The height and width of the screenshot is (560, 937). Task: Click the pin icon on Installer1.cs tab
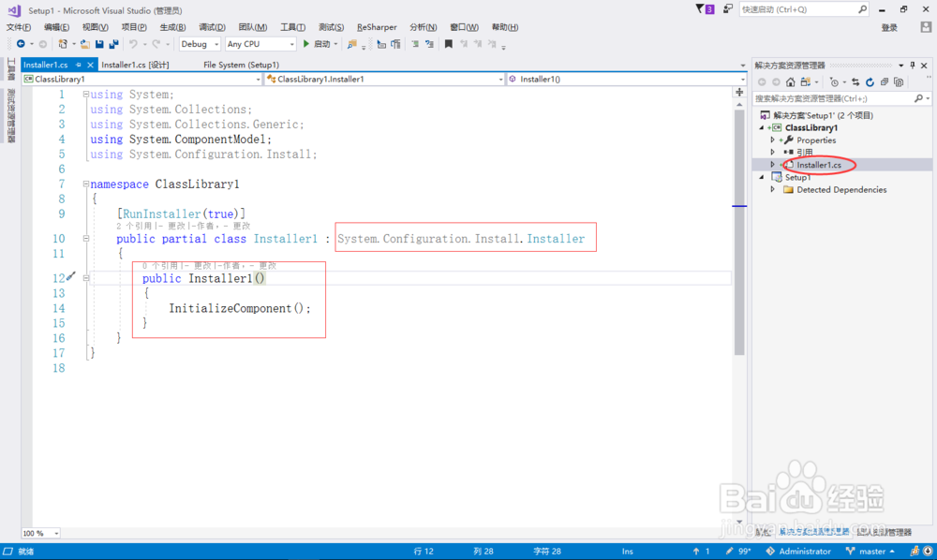click(79, 65)
